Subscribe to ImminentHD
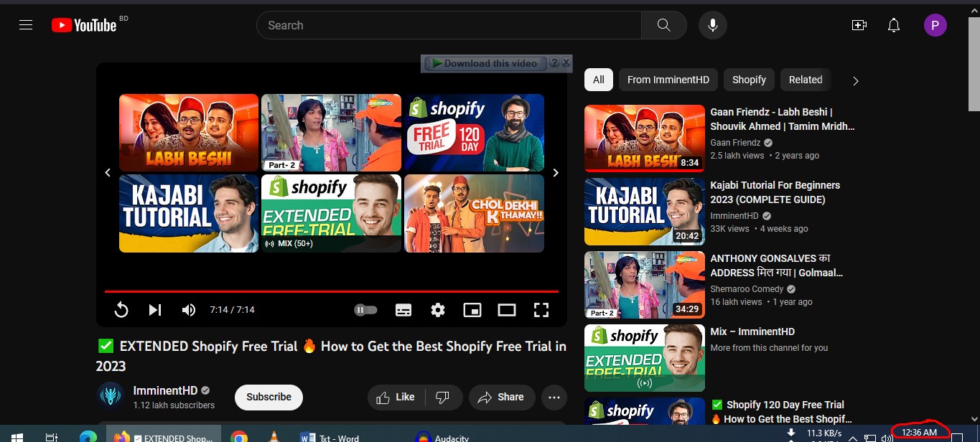 (269, 397)
